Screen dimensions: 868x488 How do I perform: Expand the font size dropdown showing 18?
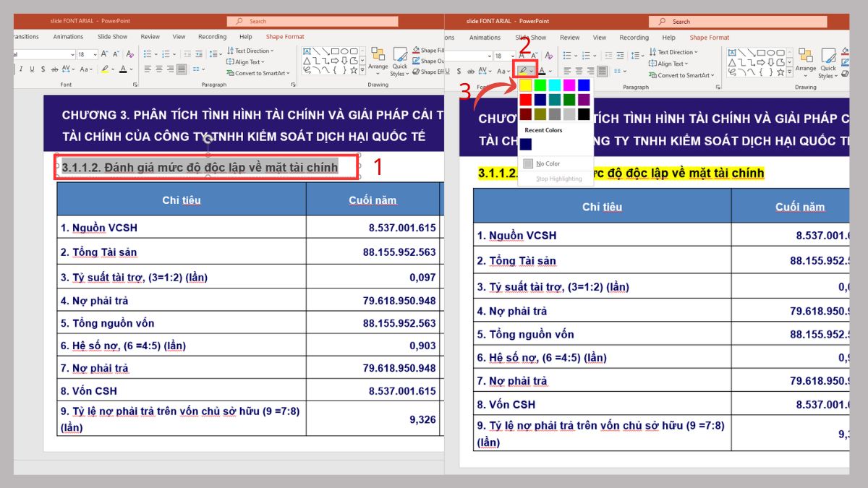tap(93, 54)
